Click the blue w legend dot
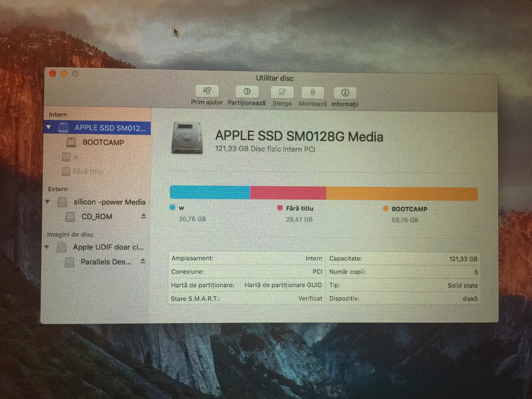Viewport: 532px width, 399px height. point(172,207)
